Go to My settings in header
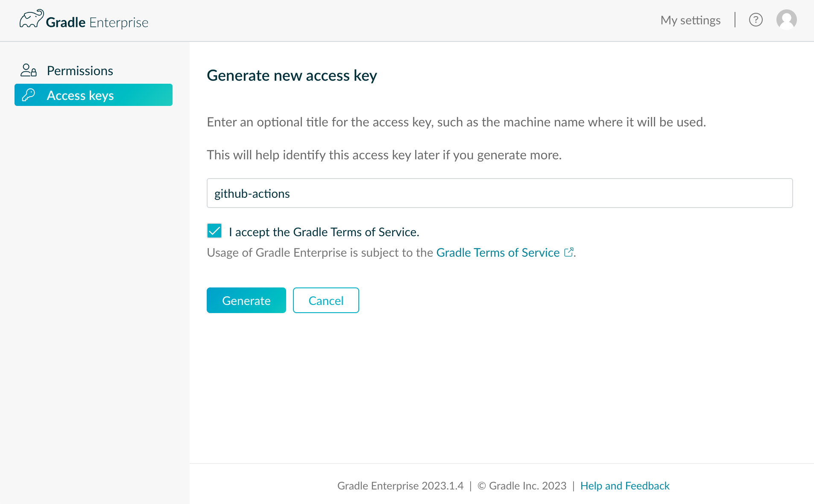The height and width of the screenshot is (504, 814). [x=690, y=20]
